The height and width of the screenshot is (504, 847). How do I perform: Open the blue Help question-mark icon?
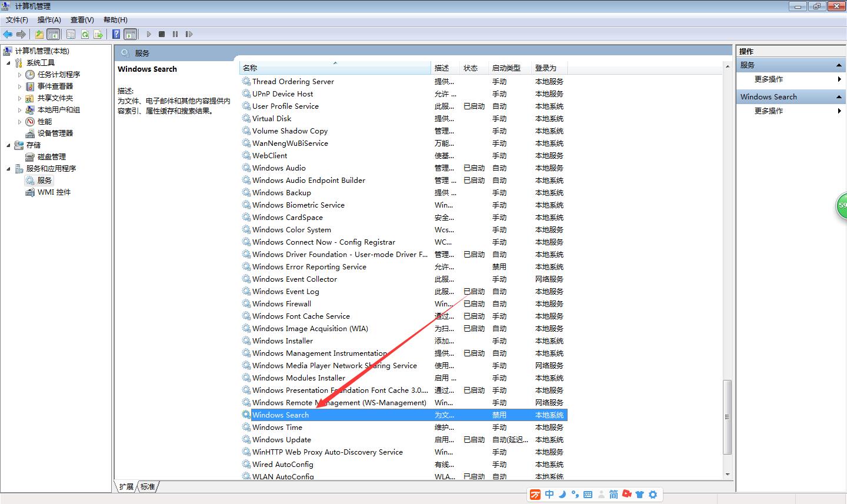tap(116, 34)
